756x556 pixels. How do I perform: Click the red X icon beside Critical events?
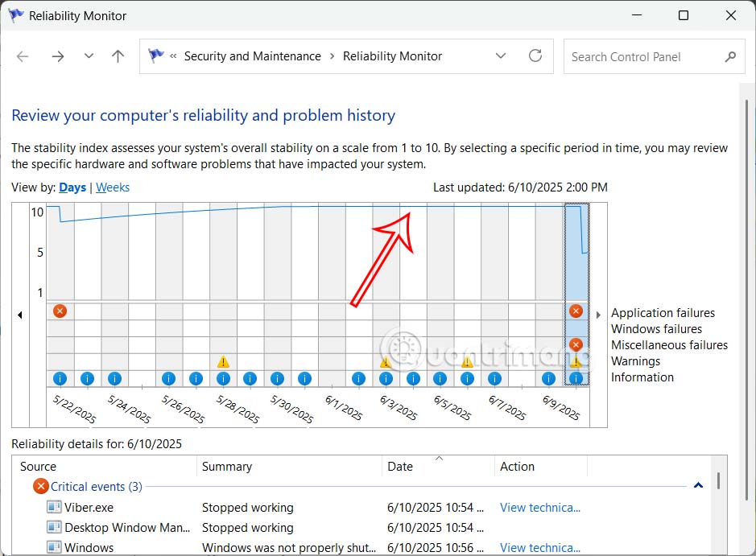pyautogui.click(x=40, y=486)
